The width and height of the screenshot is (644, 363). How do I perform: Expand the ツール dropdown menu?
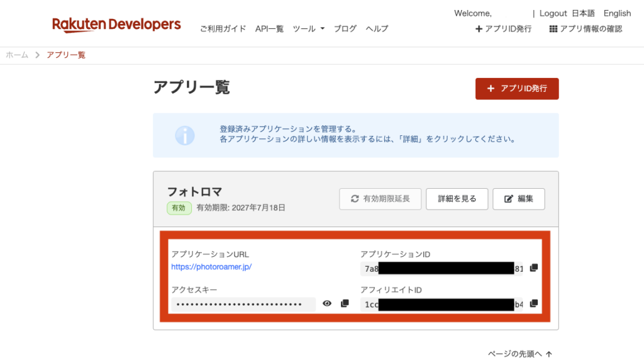308,29
